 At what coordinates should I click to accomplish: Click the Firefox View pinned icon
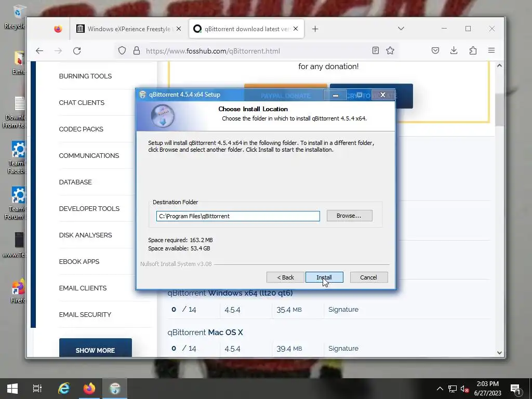point(58,29)
